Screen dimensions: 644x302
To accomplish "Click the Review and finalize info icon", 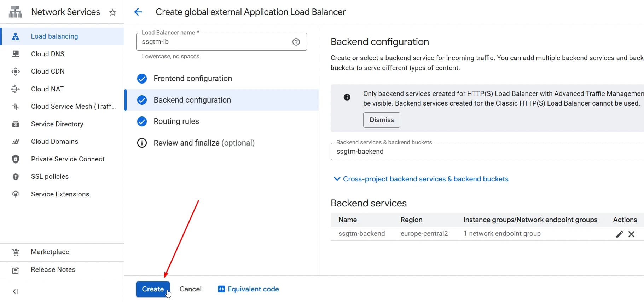I will [142, 143].
